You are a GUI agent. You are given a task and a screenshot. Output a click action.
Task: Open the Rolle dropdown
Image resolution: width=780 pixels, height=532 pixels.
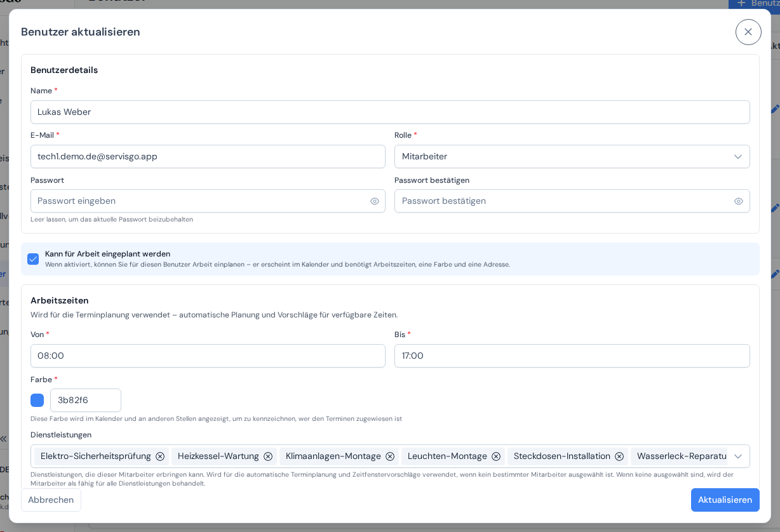572,157
